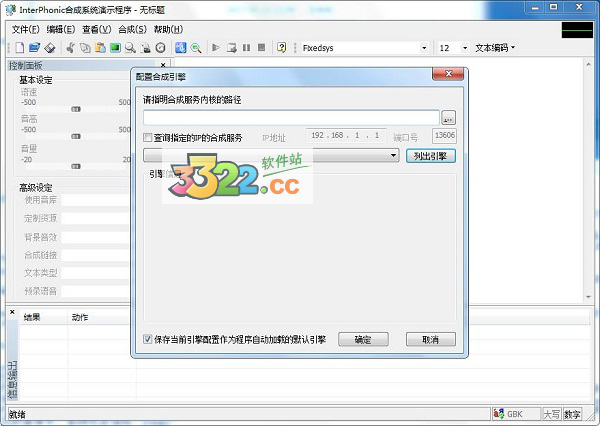Click the green screen toolbar icon
Screen dimensions: 600x426
[115, 48]
